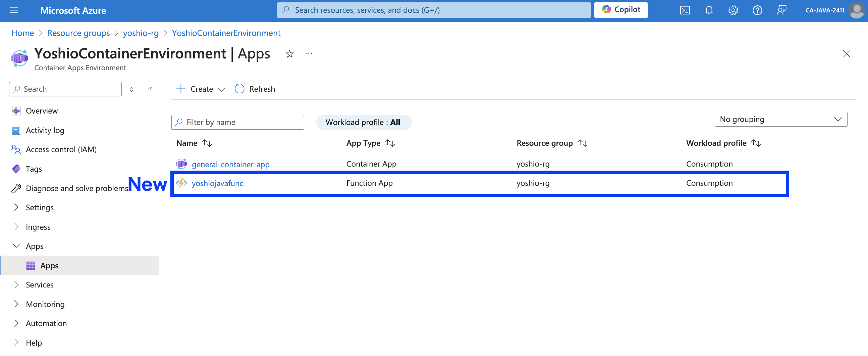
Task: Open Cloud Shell from the top bar
Action: pyautogui.click(x=685, y=10)
